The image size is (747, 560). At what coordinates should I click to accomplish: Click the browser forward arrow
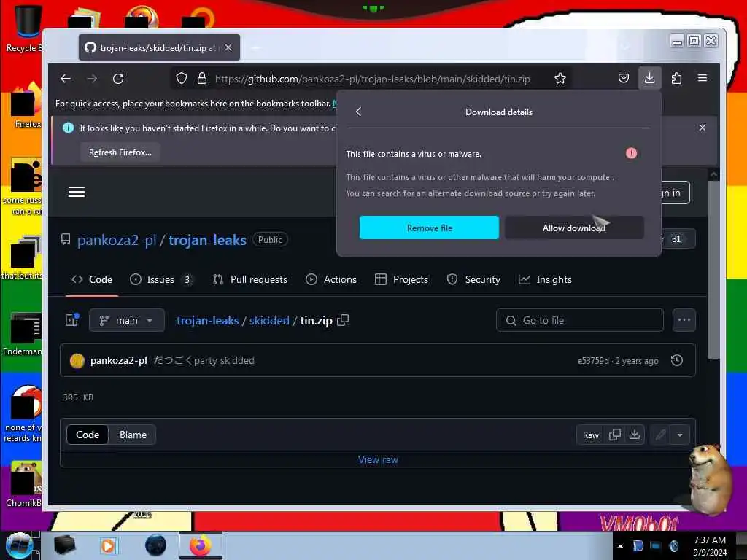[x=92, y=79]
